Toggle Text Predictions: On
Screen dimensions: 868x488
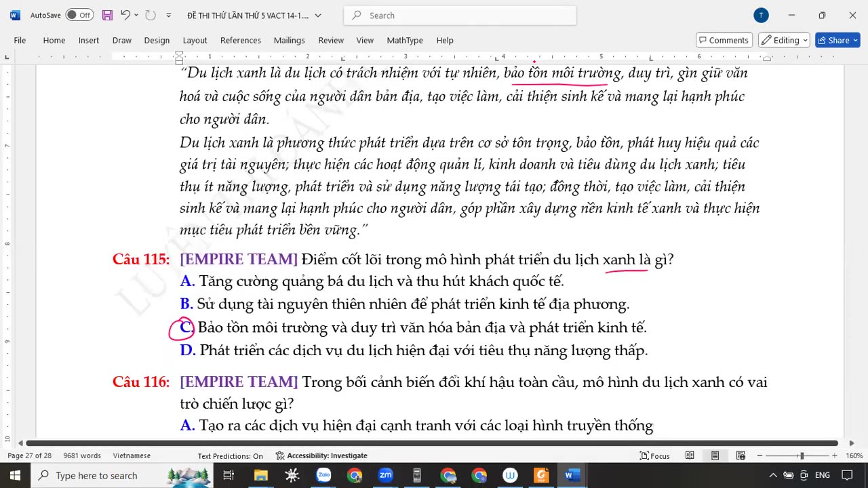231,455
